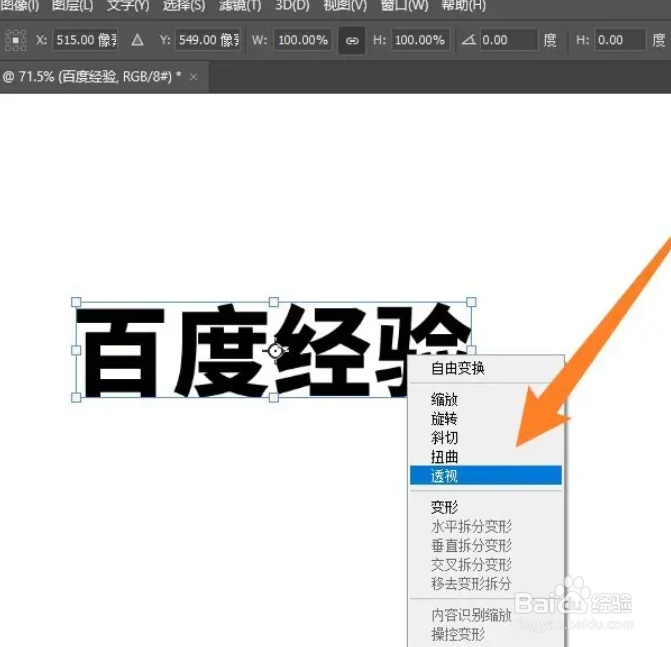Click the bottom-center transform handle
671x647 pixels.
click(274, 398)
